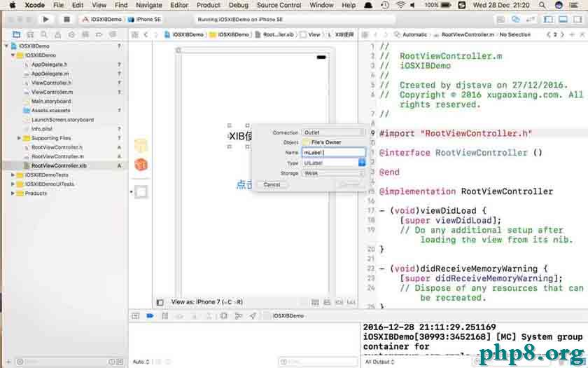
Task: Toggle the document outline panel button
Action: point(159,302)
